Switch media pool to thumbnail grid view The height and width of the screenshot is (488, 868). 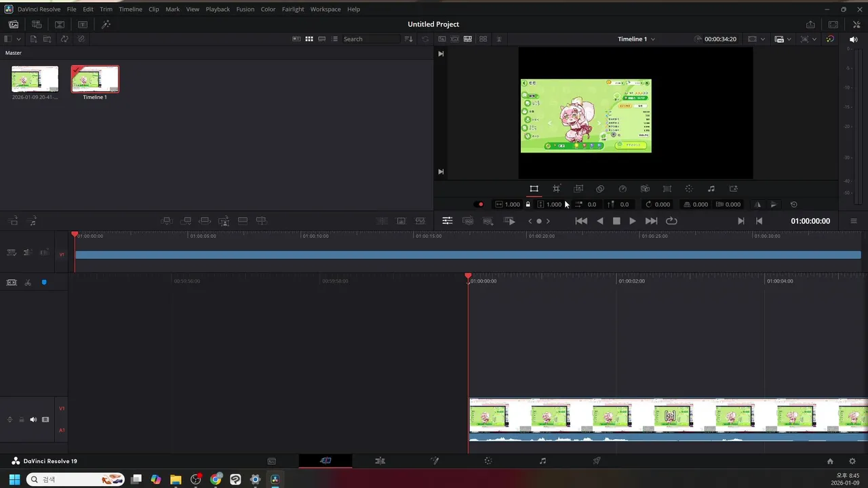[309, 39]
